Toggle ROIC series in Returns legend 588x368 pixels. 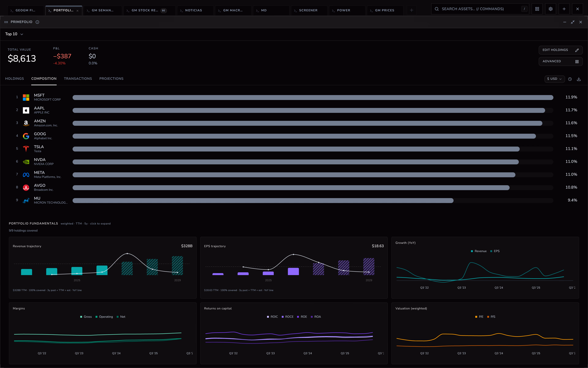[x=272, y=317]
